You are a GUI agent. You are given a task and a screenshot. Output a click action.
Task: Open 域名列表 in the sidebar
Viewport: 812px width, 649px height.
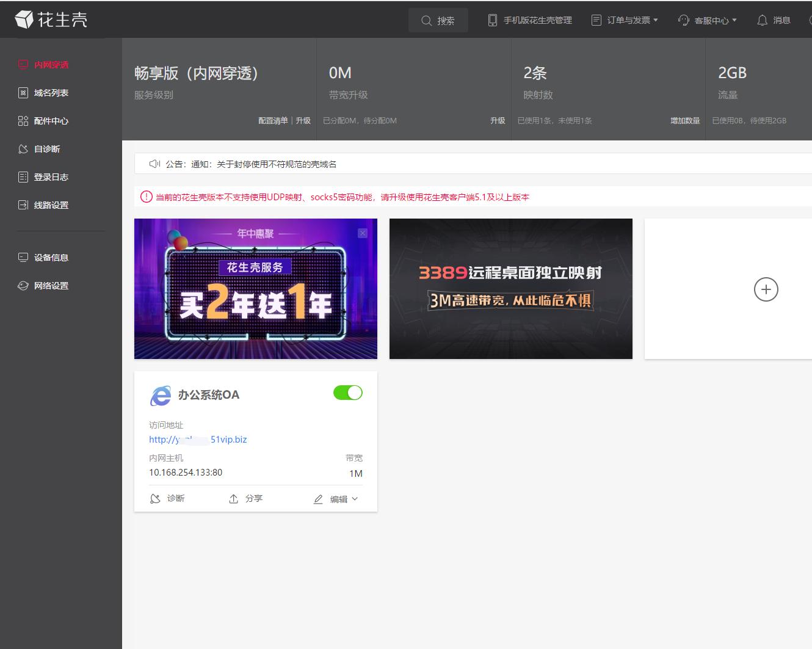click(51, 93)
